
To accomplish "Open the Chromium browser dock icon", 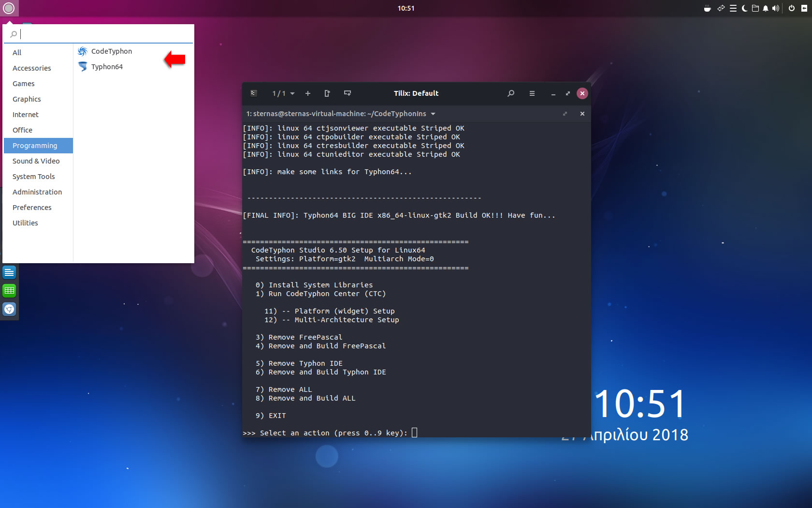I will (x=9, y=309).
